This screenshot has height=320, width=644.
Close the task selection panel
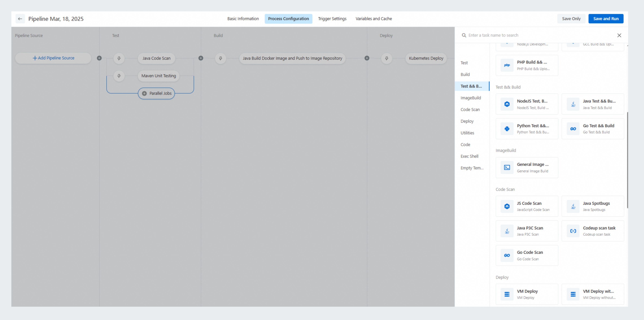pyautogui.click(x=619, y=35)
